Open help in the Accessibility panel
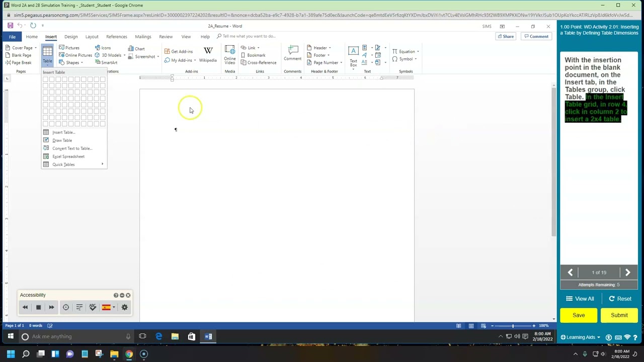Image resolution: width=644 pixels, height=362 pixels. click(x=116, y=295)
